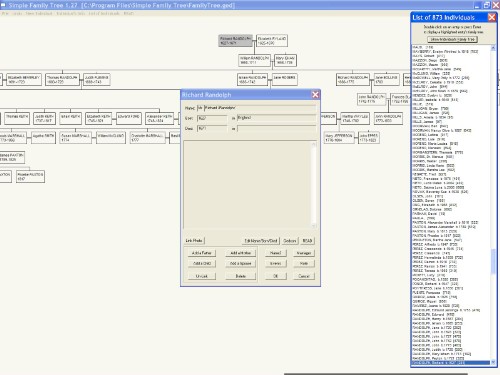Select the Thomas RANDOLPH tree box
The width and height of the screenshot is (500, 375).
tap(62, 79)
